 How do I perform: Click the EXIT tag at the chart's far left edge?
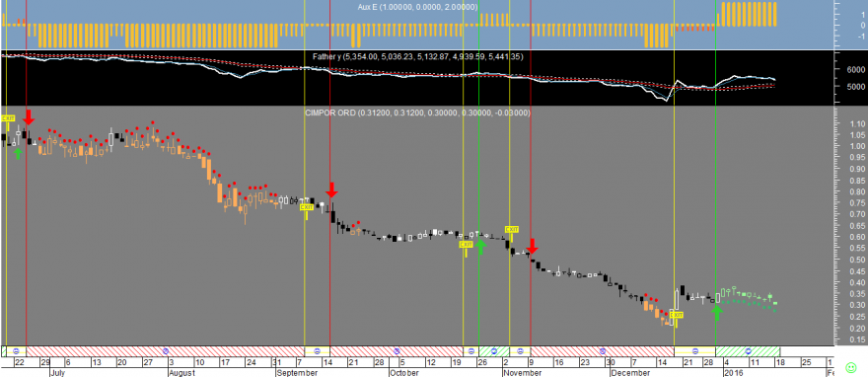[8, 118]
